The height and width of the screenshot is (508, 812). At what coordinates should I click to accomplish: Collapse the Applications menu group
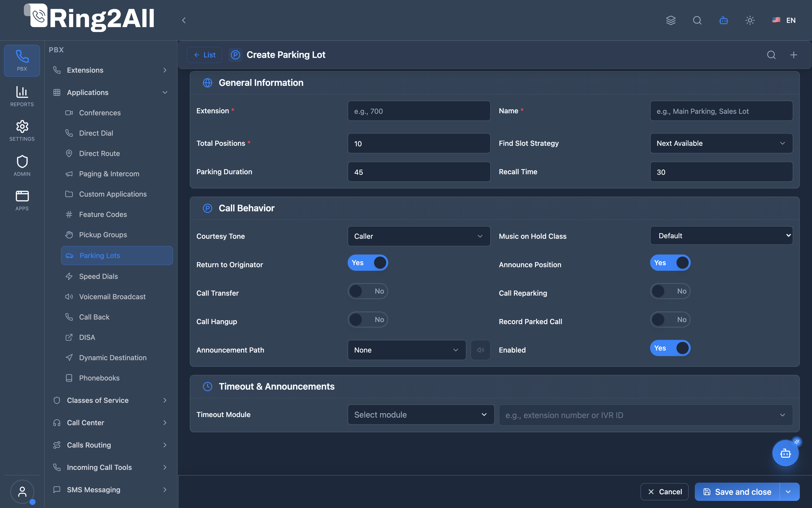tap(110, 92)
